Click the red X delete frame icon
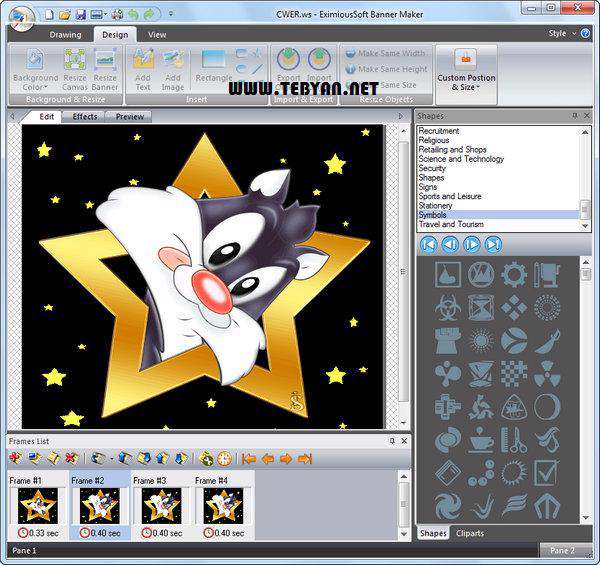This screenshot has width=600, height=565. coord(72,458)
